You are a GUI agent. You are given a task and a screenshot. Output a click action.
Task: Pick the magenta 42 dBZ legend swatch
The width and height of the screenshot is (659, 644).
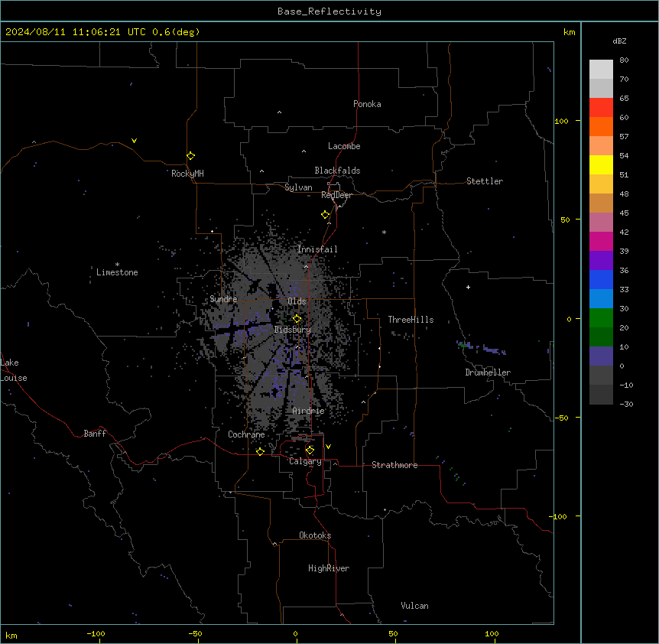(x=601, y=241)
